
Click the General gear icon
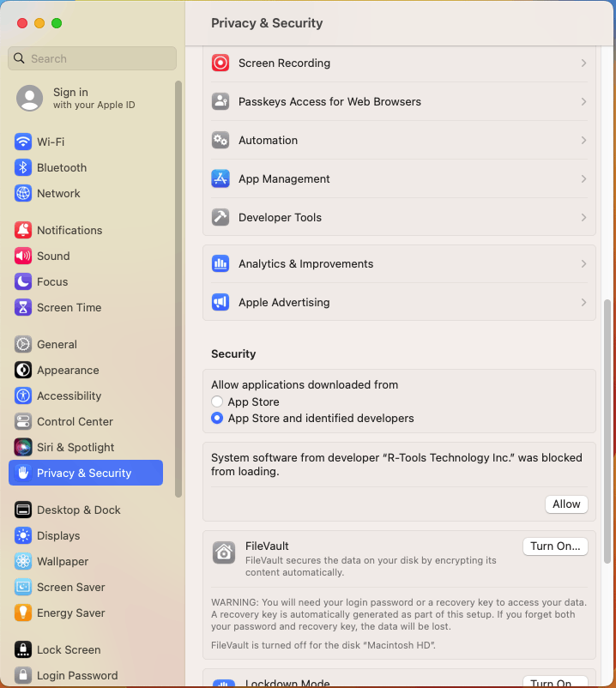click(23, 345)
